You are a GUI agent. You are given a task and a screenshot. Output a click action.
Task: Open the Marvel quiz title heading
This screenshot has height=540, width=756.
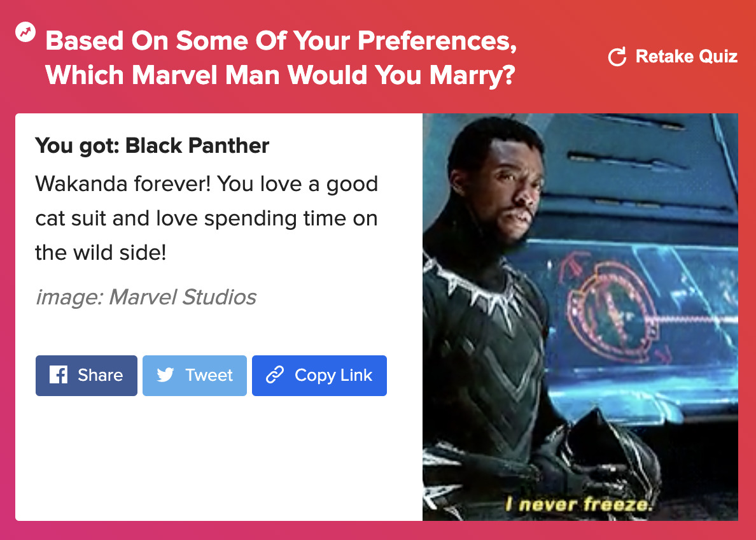pos(281,57)
